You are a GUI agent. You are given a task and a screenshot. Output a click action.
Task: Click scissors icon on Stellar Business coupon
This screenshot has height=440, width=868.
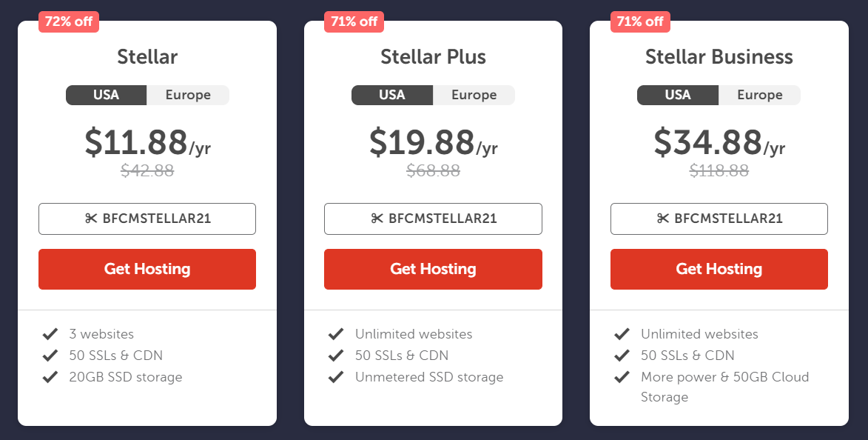click(662, 219)
